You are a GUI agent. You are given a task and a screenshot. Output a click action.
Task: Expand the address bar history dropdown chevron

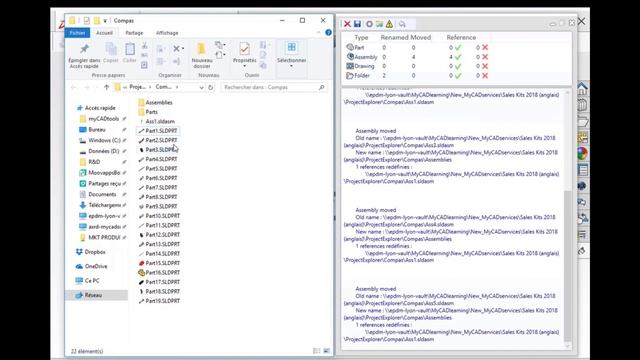(x=201, y=87)
